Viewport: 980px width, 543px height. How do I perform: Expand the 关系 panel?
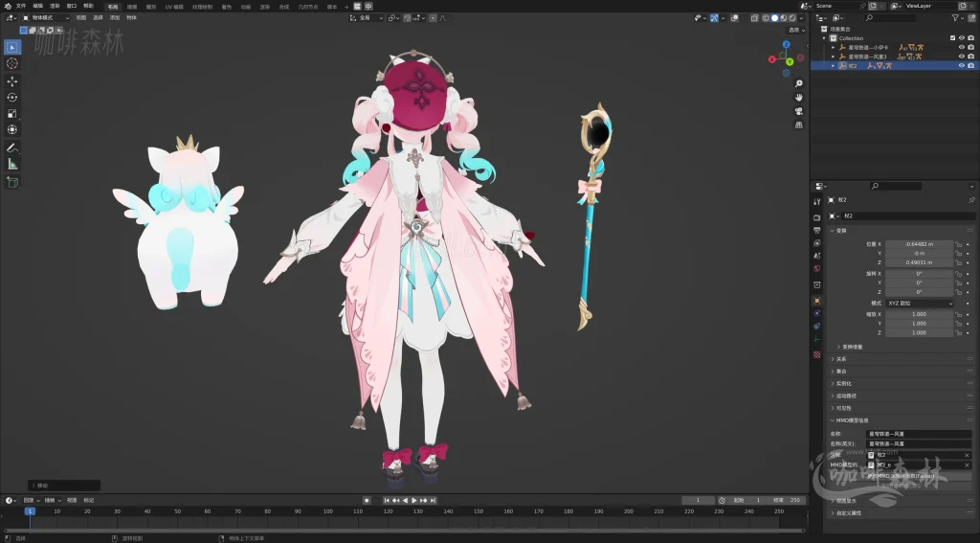900,359
